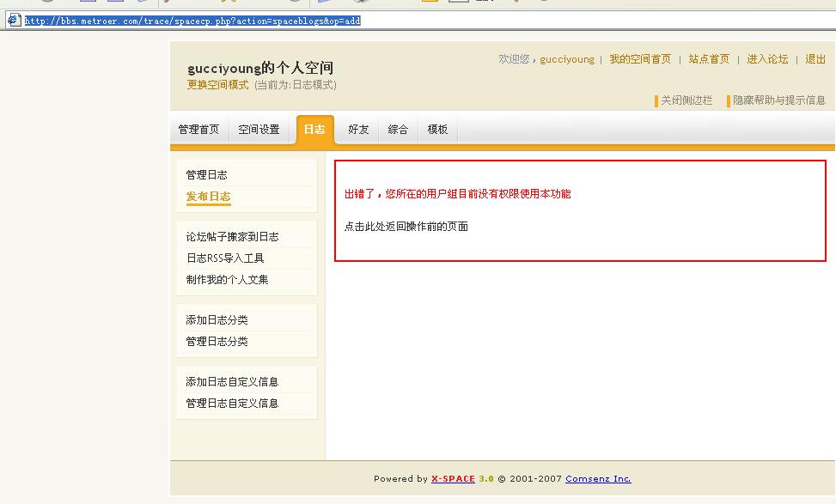Click 点击此处返回操作前的页面 link
Image resolution: width=836 pixels, height=504 pixels.
[406, 227]
